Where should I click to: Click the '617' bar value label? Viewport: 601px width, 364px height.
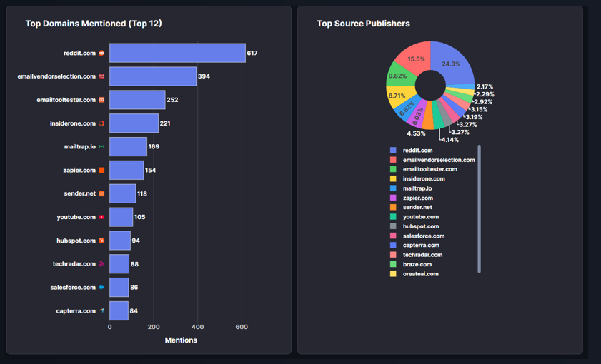pos(252,54)
